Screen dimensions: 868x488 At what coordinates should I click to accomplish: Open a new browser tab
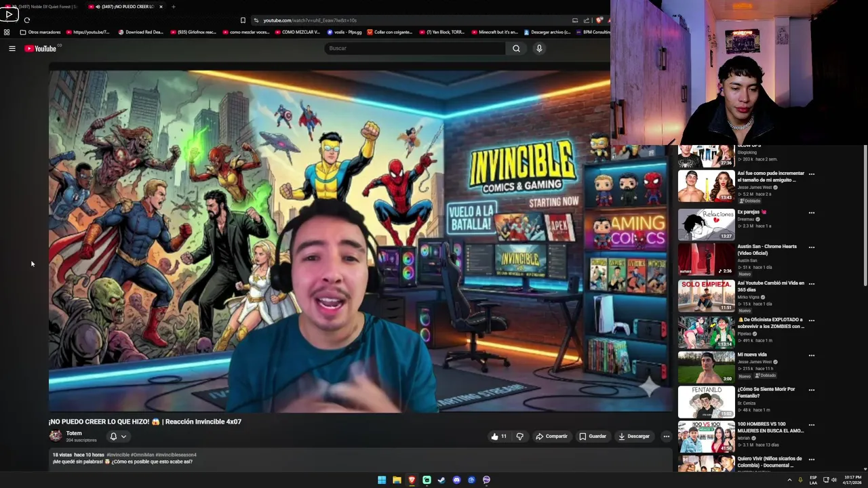(173, 7)
